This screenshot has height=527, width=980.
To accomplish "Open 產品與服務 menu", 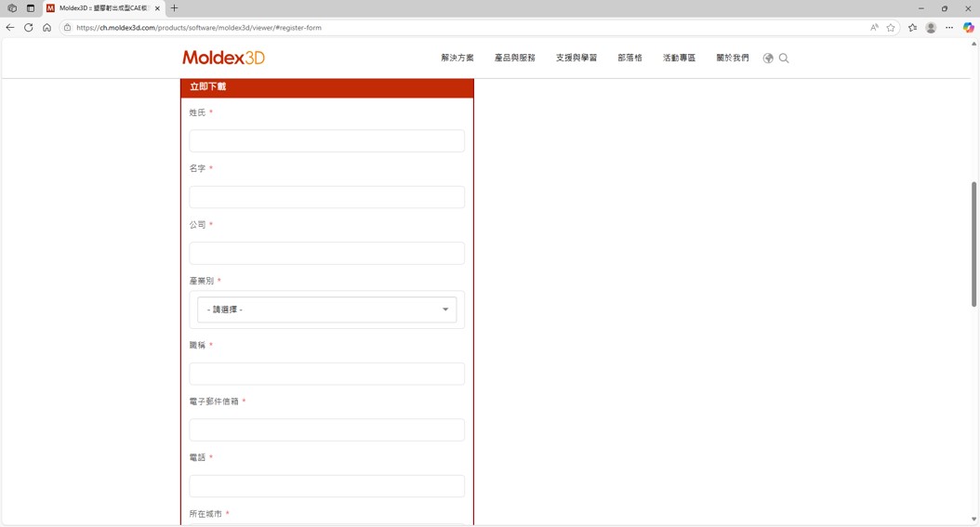I will point(514,58).
